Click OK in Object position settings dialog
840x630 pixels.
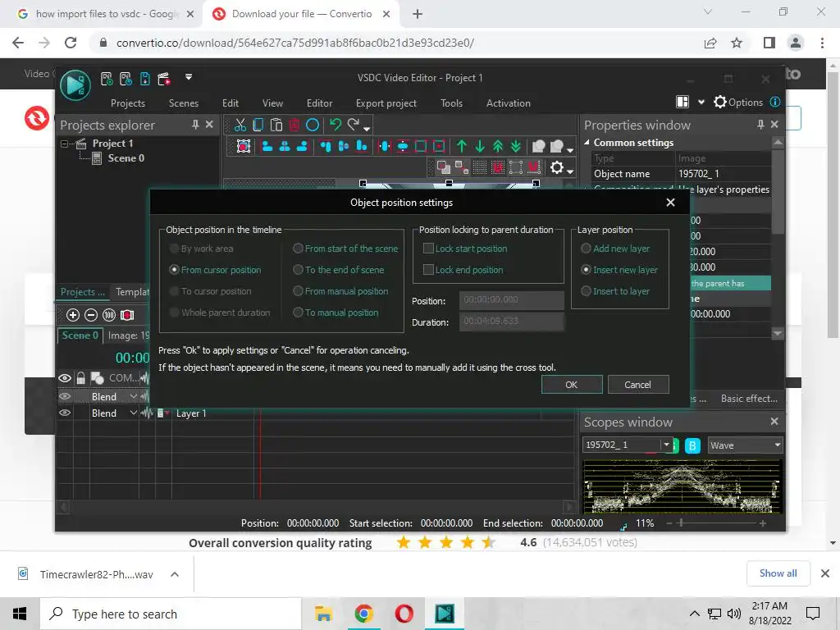click(x=572, y=385)
